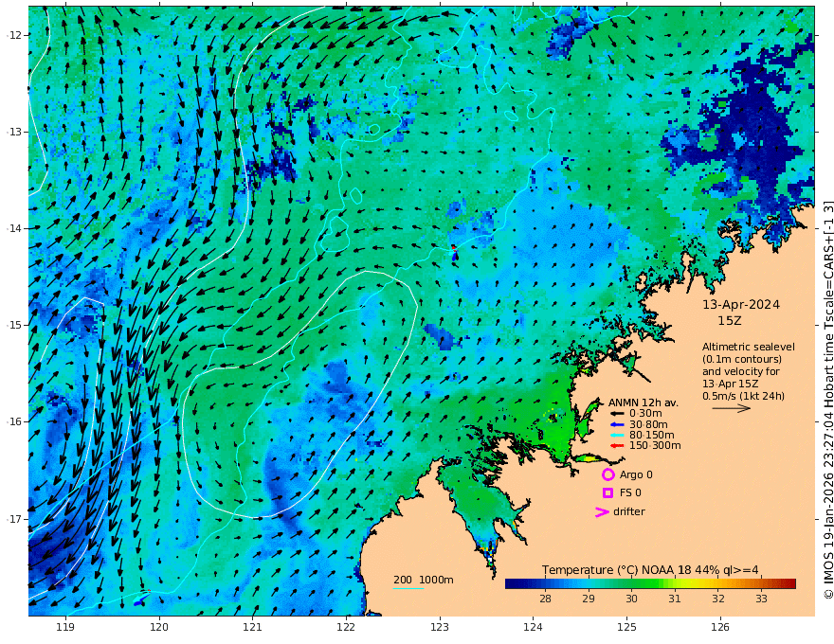Click the Temperature NOAA 18 colourbar title
Viewport: 834px width, 644px height.
pyautogui.click(x=650, y=570)
